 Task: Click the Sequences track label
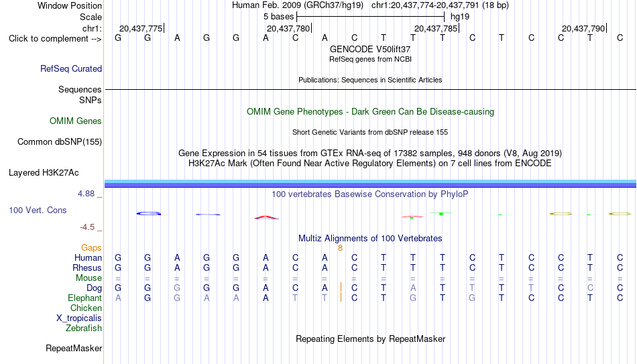[x=80, y=89]
